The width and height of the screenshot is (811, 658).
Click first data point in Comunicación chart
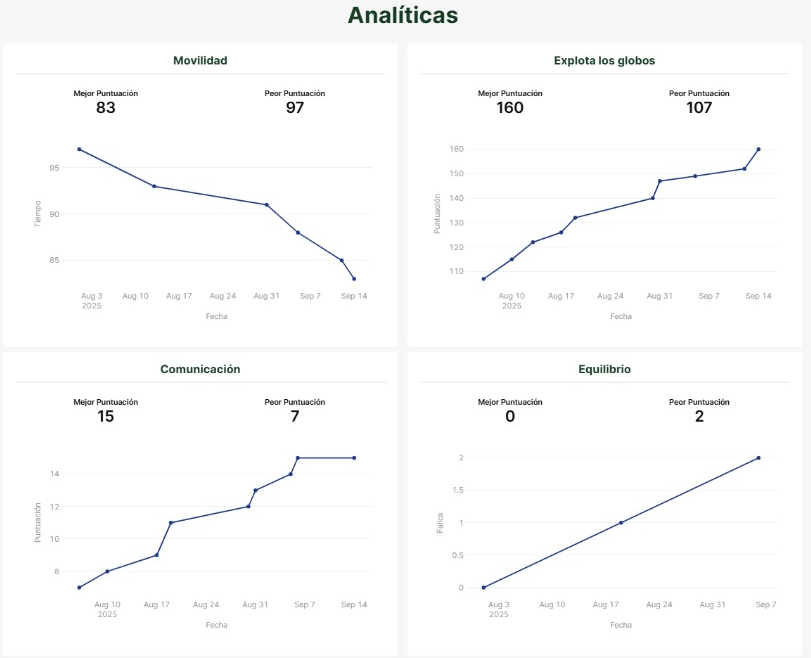79,587
